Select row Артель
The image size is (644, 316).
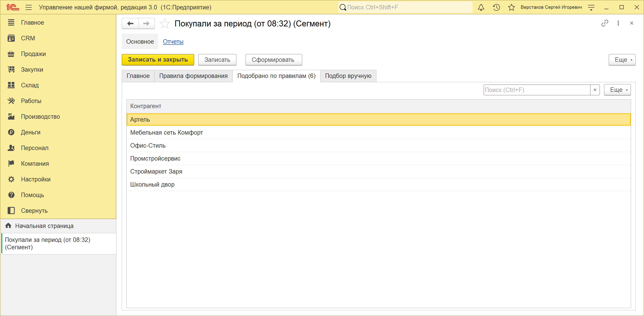[378, 119]
